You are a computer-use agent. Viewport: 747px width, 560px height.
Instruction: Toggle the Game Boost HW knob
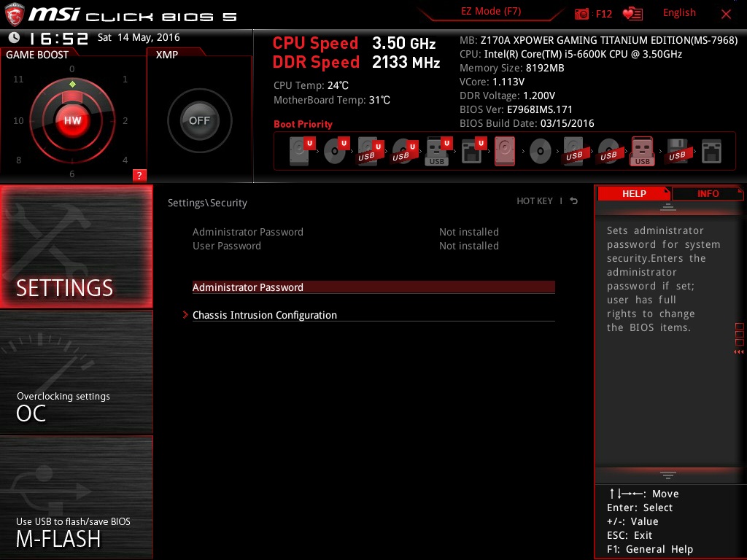(72, 120)
